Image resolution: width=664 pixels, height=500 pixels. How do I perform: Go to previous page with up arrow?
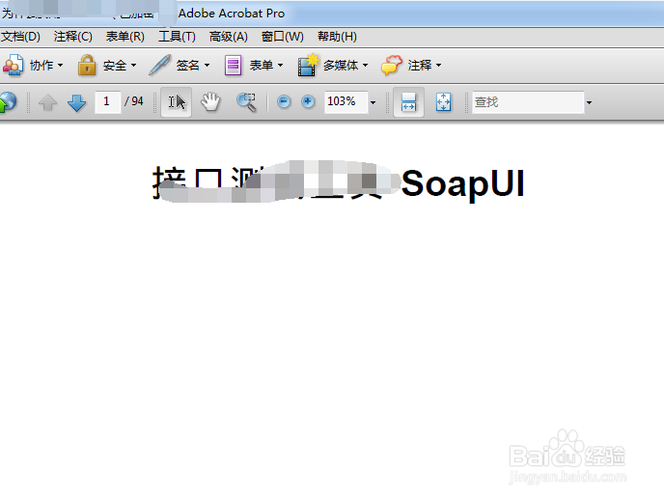[x=48, y=102]
